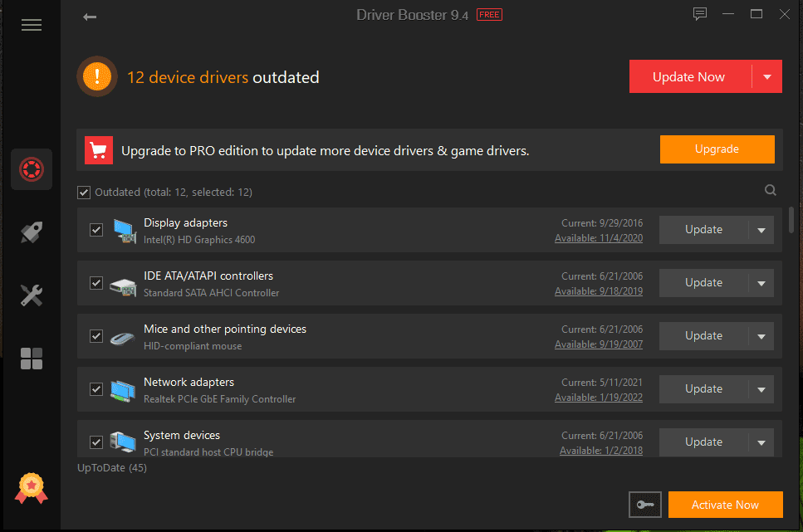This screenshot has height=532, width=803.
Task: Update the HID-compliant mouse driver
Action: coord(703,336)
